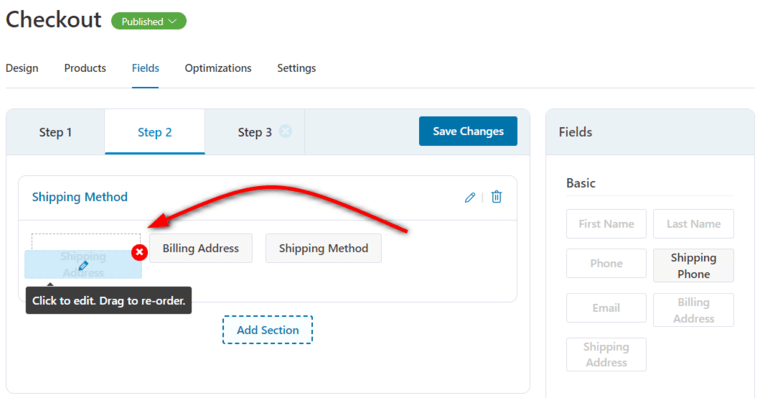
Task: Remove Step 3 using its X icon
Action: click(x=285, y=131)
